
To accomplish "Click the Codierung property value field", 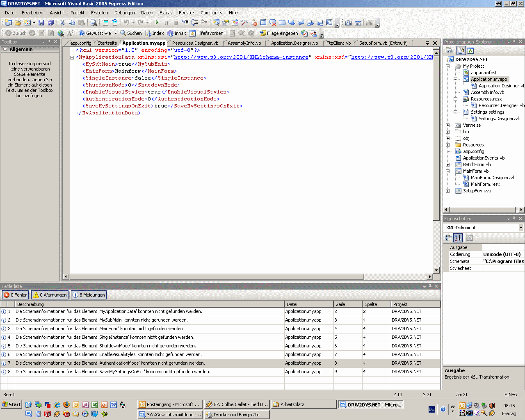I will (x=503, y=254).
